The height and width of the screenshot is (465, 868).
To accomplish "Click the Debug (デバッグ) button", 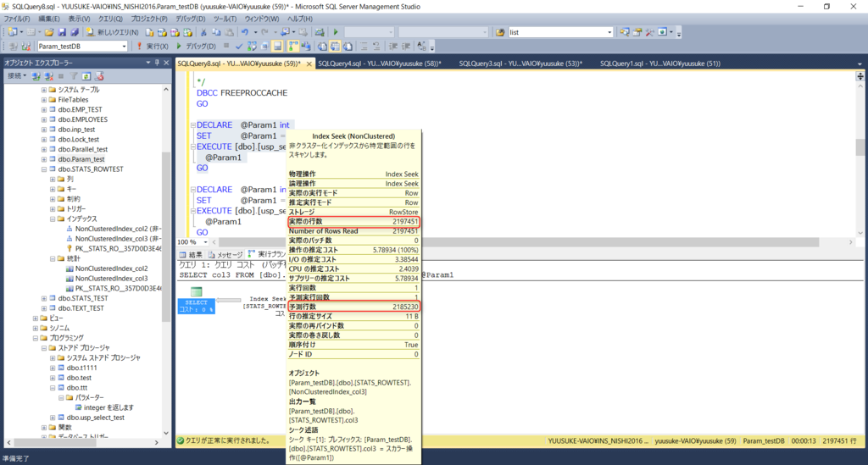I will tap(196, 47).
